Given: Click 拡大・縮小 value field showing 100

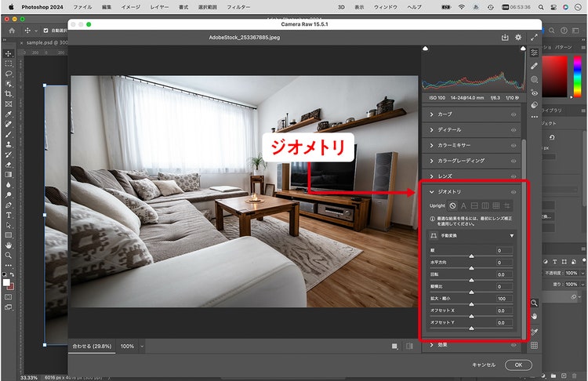Looking at the screenshot, I should click(504, 299).
